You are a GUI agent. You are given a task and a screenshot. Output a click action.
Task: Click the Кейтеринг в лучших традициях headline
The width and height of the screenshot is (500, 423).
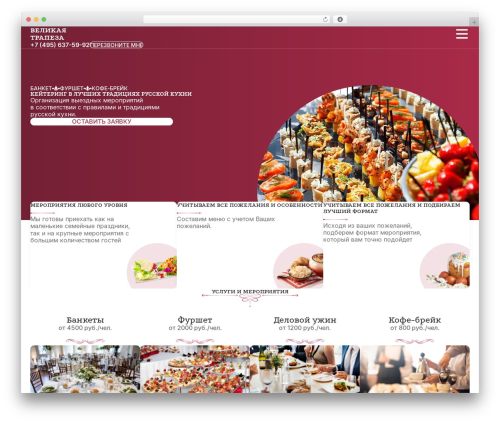coord(111,94)
